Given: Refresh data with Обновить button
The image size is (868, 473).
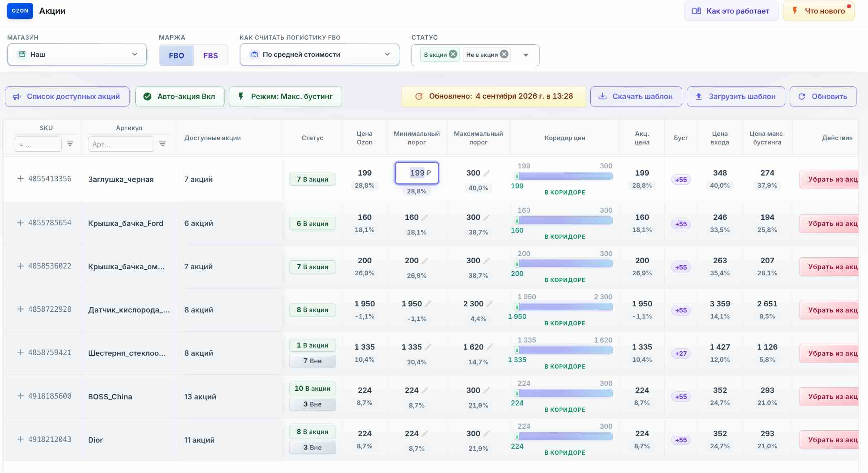Looking at the screenshot, I should point(823,97).
